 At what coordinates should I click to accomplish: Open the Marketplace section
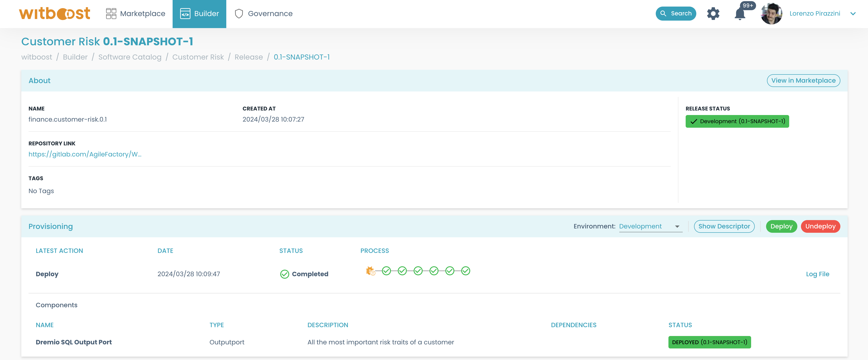tap(135, 13)
